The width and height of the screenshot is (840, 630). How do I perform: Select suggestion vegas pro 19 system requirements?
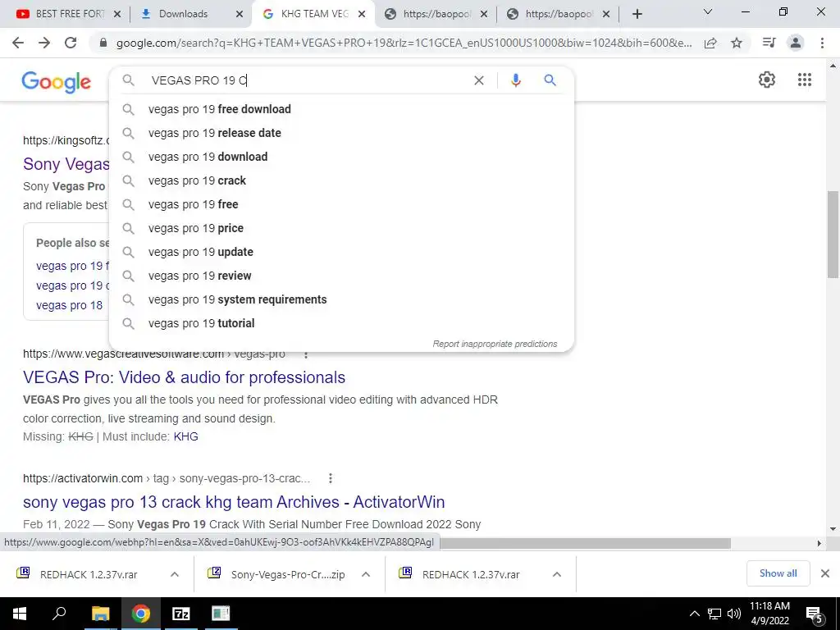click(x=341, y=299)
